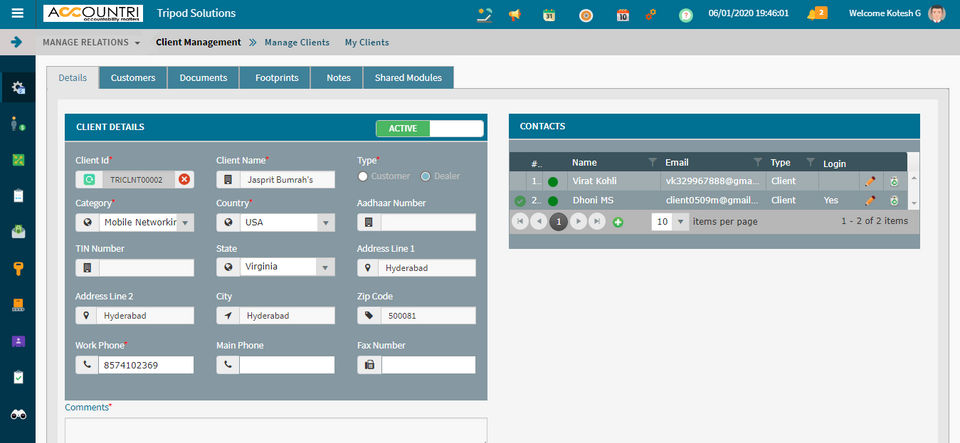Select the Dealer radio button
960x443 pixels.
[426, 176]
